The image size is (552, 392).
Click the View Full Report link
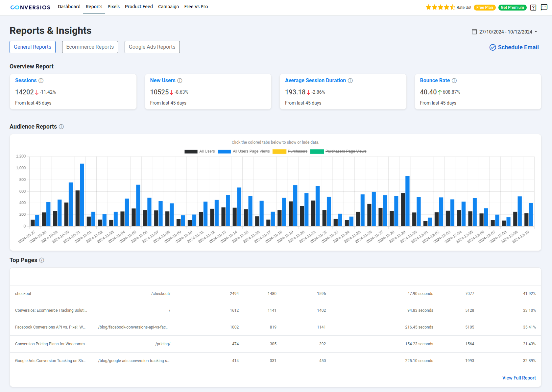click(x=519, y=378)
